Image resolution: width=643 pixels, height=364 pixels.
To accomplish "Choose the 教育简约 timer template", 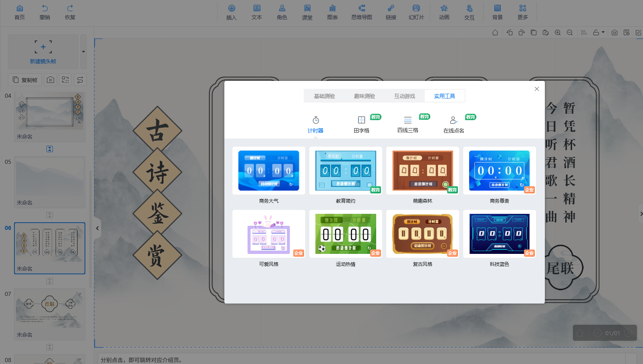I will [x=346, y=171].
